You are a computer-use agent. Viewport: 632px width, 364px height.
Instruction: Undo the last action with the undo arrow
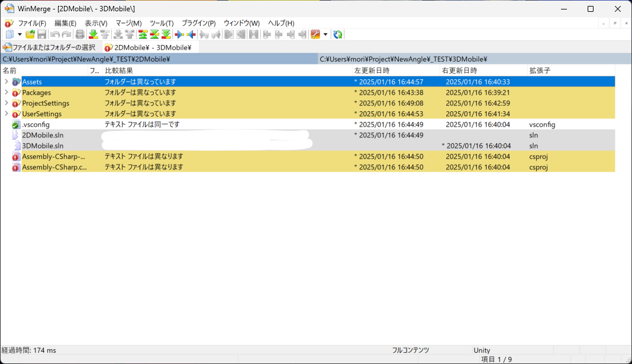[54, 34]
